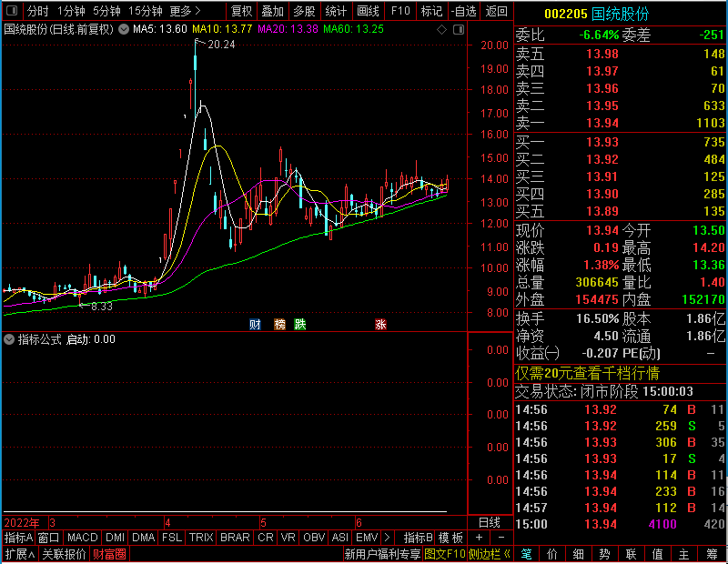
Task: Click the 返回 back button
Action: click(496, 11)
